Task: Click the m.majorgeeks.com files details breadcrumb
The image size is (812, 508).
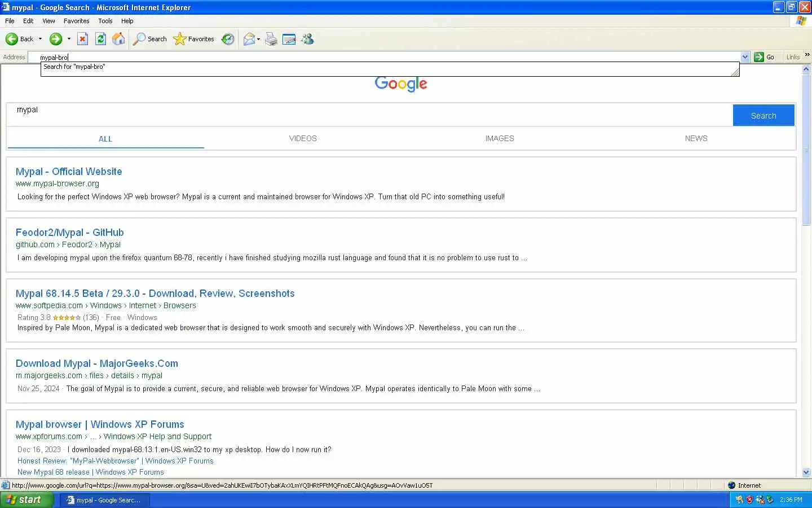Action: point(89,376)
